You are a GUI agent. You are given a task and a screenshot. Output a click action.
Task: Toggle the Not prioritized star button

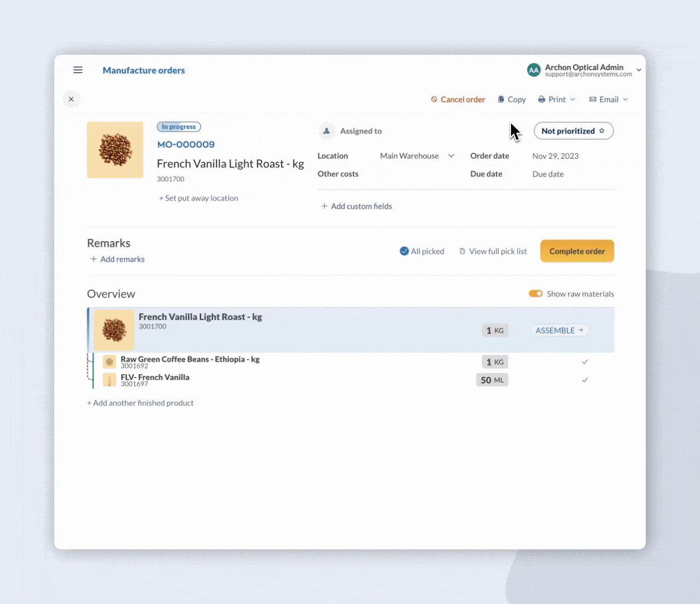(x=573, y=131)
